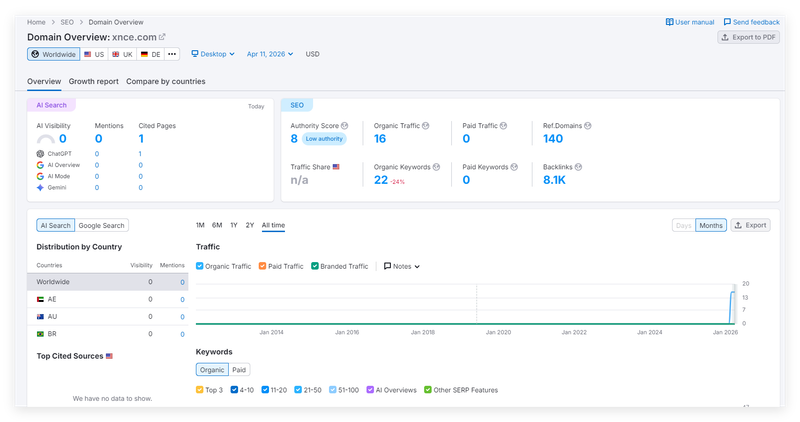Click the chart Export button
This screenshot has height=422, width=800.
(x=751, y=225)
